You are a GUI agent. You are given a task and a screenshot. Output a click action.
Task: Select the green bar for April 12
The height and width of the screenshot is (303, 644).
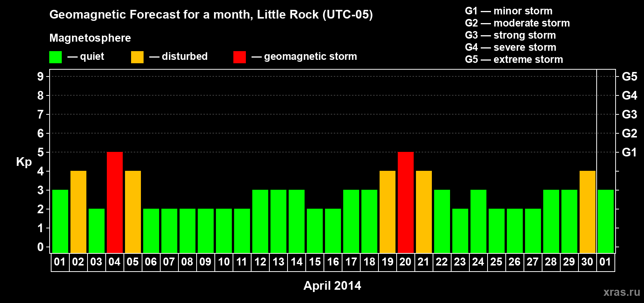tap(260, 222)
